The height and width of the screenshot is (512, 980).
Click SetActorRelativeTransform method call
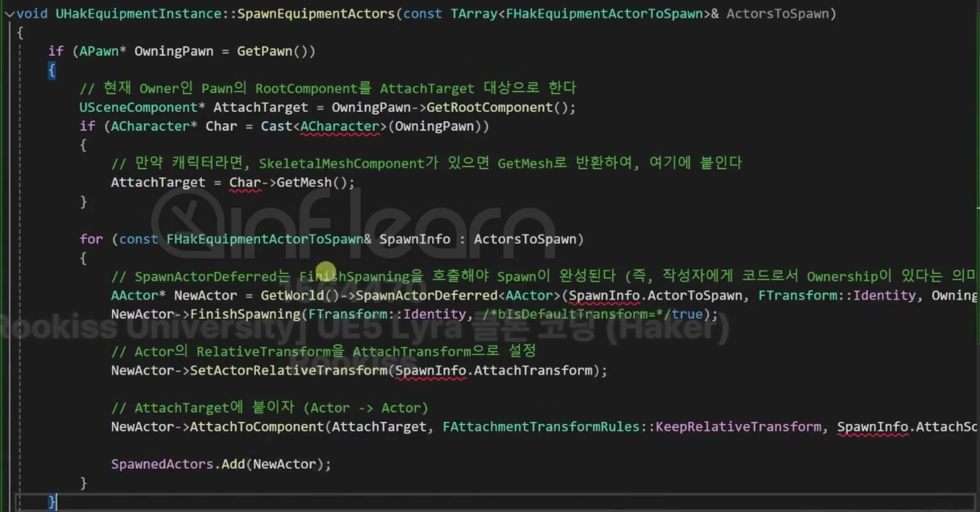[288, 370]
